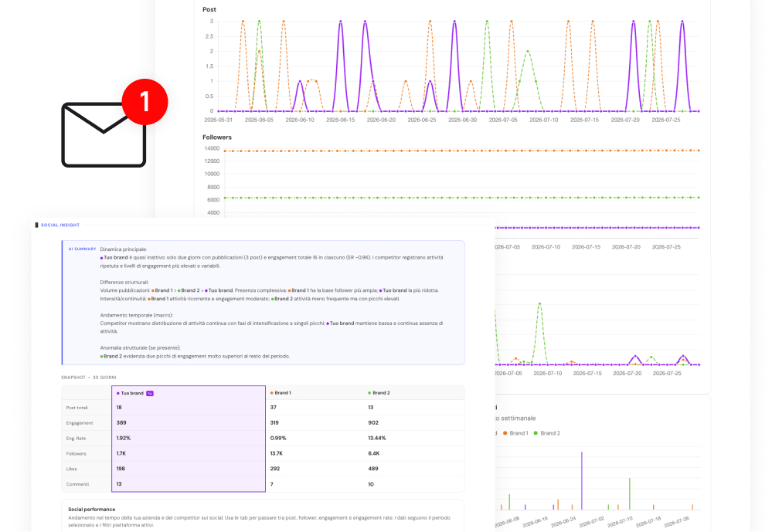Click the Brand 2 engagement peak in lower chart
The image size is (772, 532).
coord(540,305)
